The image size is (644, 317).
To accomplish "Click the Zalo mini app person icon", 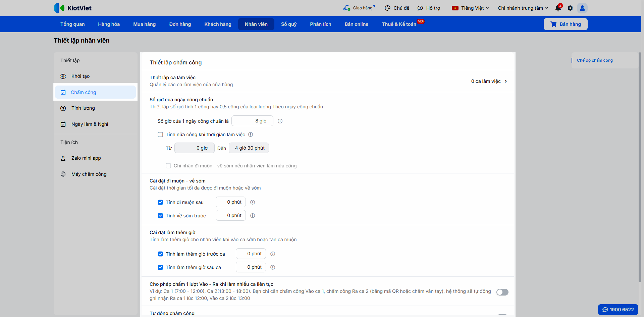I will pos(63,158).
